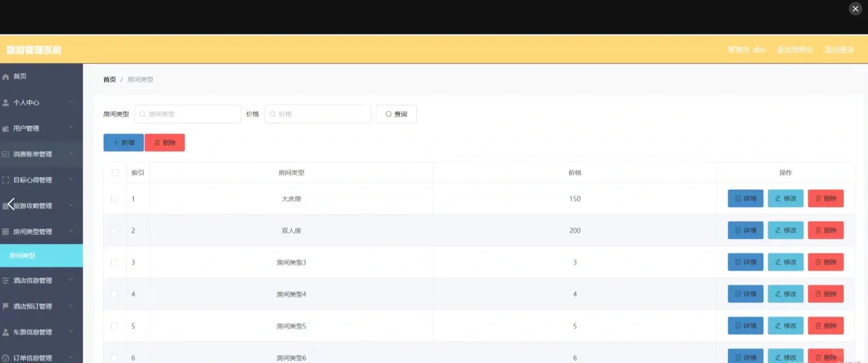The width and height of the screenshot is (868, 363).
Task: Click 退出登录 link in header
Action: click(x=839, y=50)
